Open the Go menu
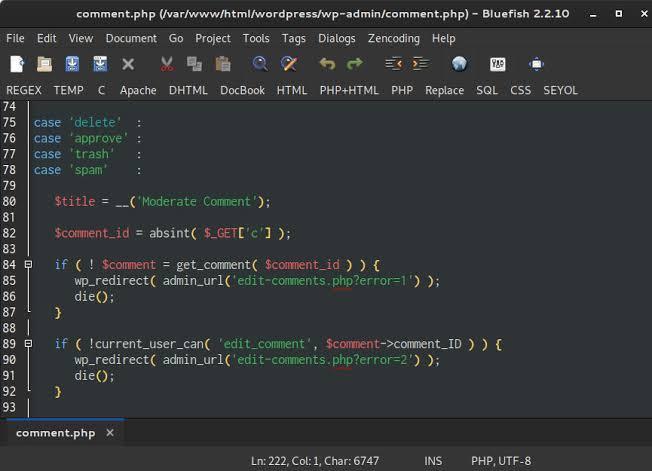This screenshot has width=652, height=471. pyautogui.click(x=176, y=38)
